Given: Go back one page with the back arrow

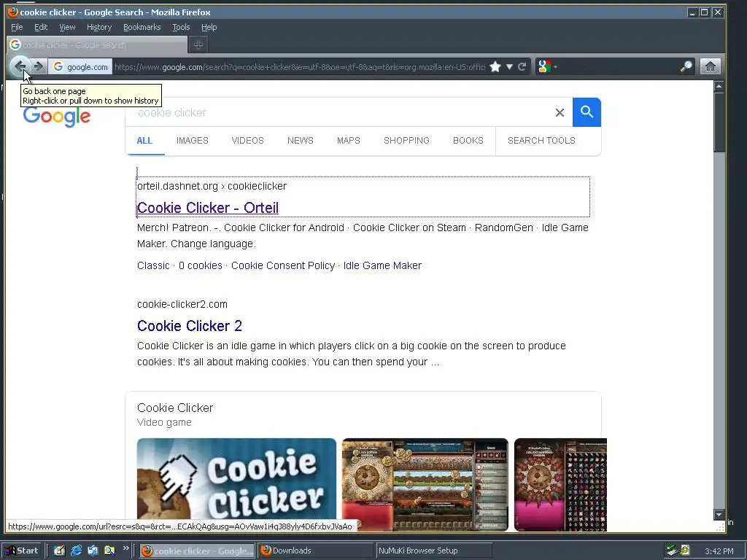Looking at the screenshot, I should pyautogui.click(x=20, y=66).
